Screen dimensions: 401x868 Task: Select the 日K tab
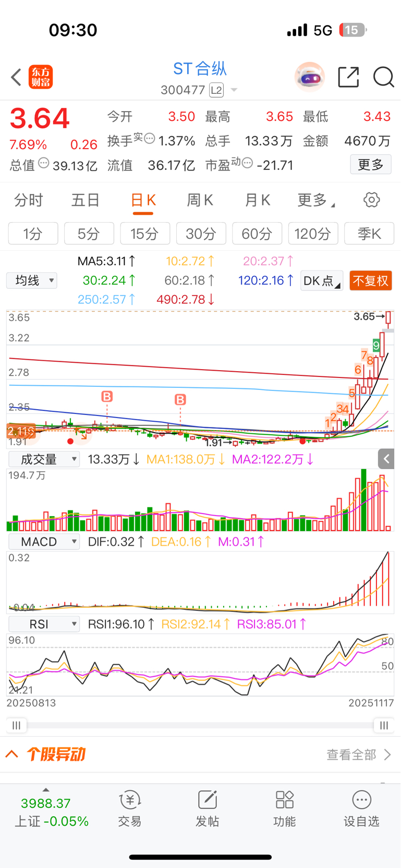143,200
